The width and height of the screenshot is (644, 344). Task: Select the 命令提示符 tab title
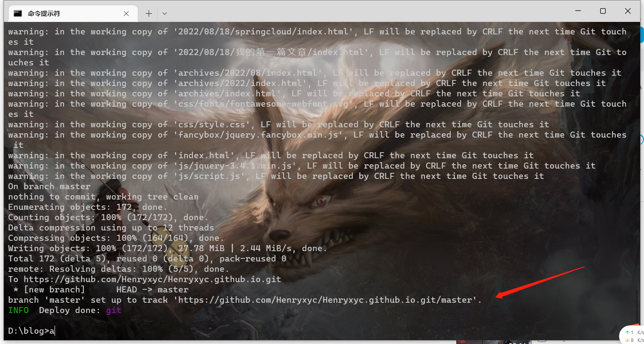pos(44,13)
